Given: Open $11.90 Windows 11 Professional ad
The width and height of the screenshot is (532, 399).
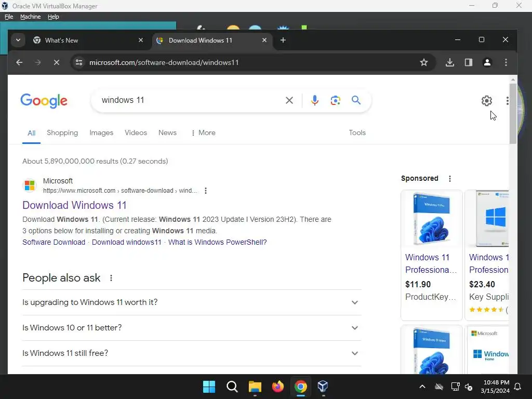Looking at the screenshot, I should tap(431, 263).
